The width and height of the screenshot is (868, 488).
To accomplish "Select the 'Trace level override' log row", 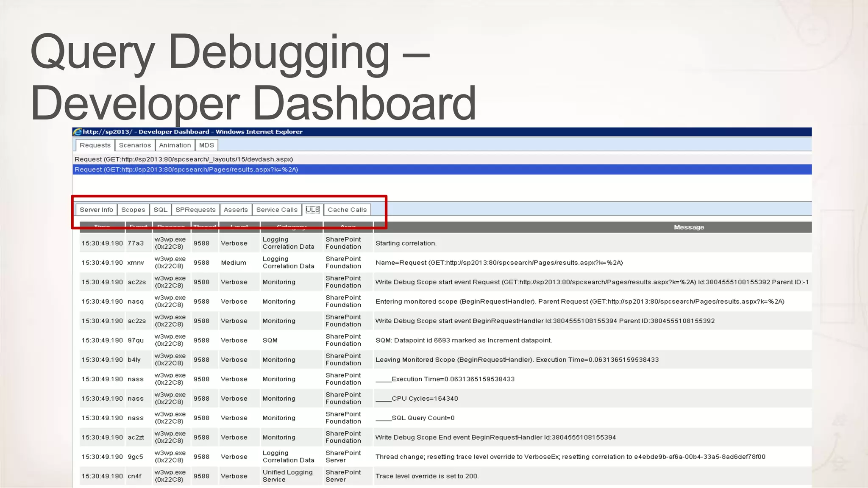I will (x=427, y=476).
